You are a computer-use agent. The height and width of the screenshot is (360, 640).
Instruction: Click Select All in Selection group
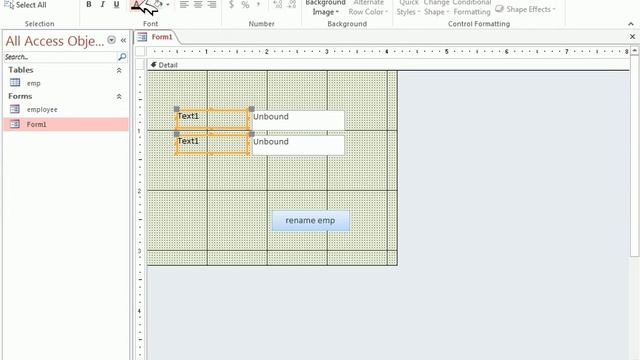tap(26, 5)
